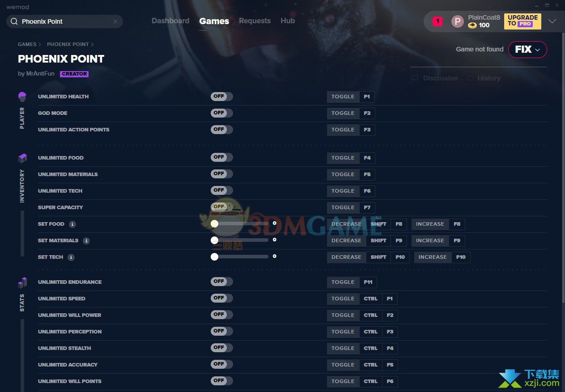Open info icon for Set Materials
565x392 pixels.
(x=86, y=241)
